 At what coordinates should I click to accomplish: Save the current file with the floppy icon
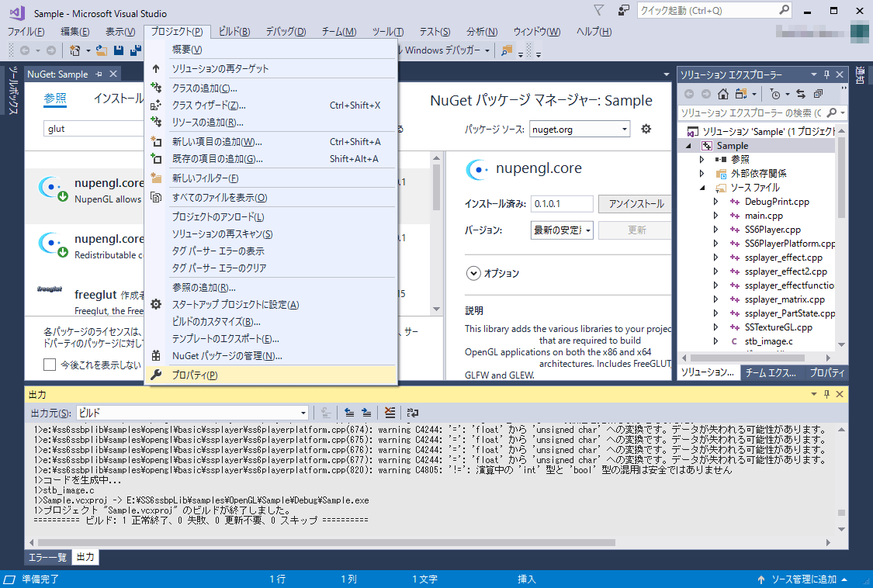coord(118,50)
